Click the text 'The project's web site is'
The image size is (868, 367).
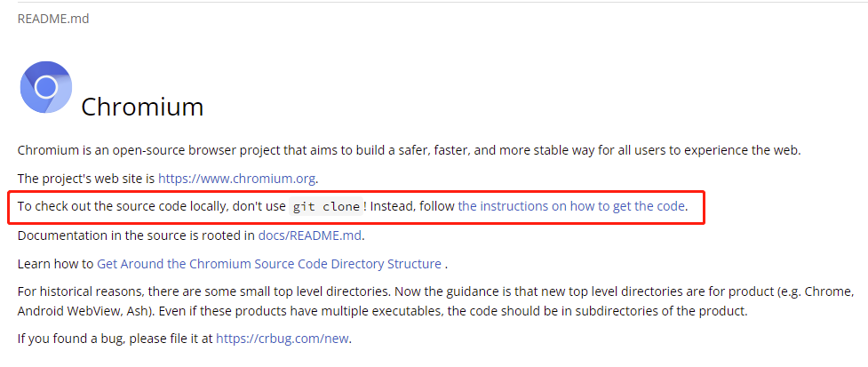click(x=86, y=179)
